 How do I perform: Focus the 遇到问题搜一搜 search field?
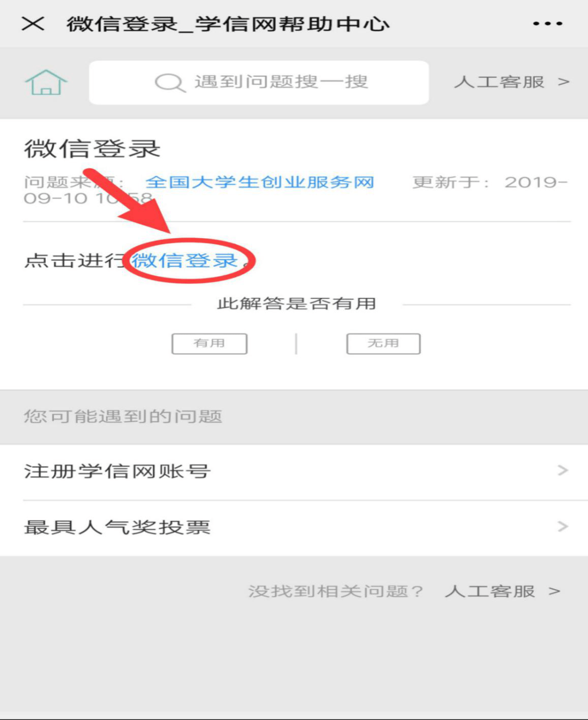[259, 82]
